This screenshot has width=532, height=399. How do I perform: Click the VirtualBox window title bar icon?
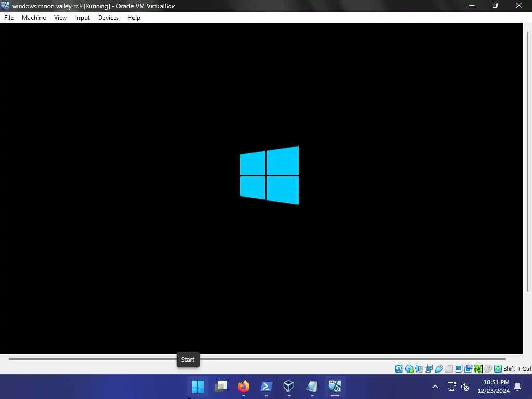(x=5, y=5)
